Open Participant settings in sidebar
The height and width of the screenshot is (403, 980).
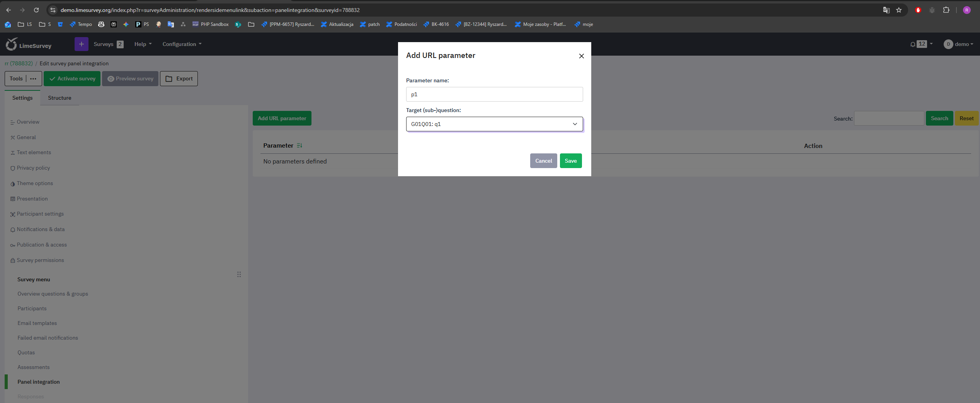(40, 214)
